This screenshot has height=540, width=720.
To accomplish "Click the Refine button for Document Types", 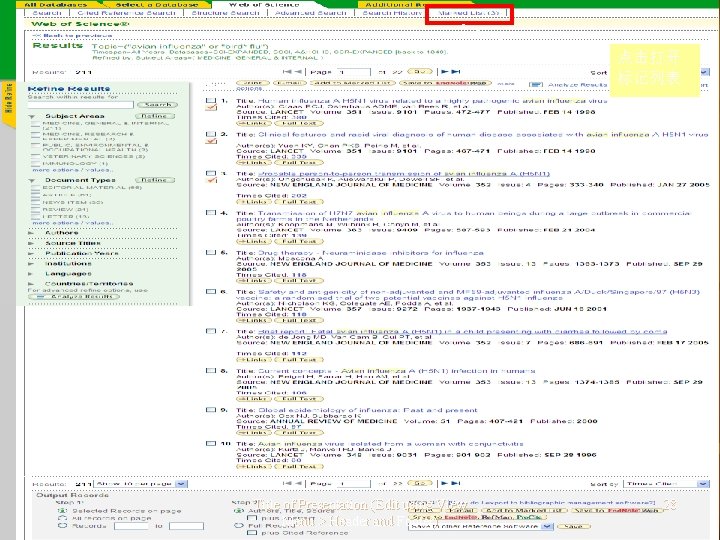I will point(155,180).
